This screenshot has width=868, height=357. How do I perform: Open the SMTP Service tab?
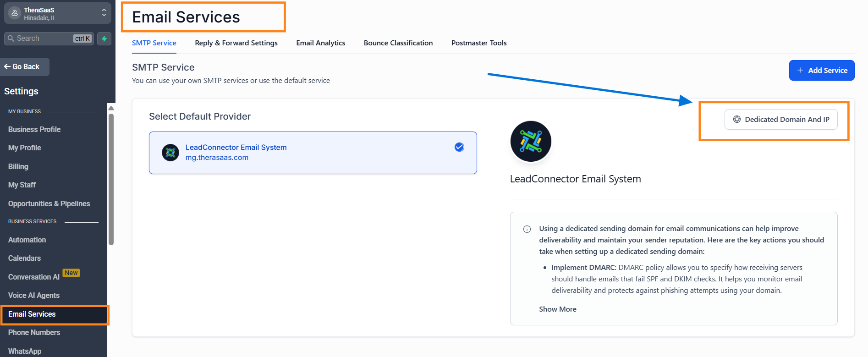(x=154, y=43)
